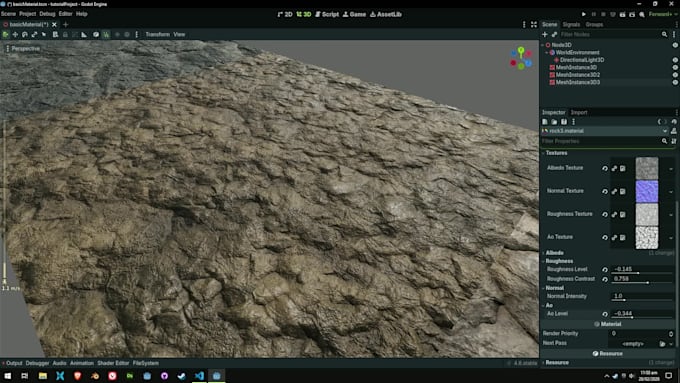Click the lock selected node icon
The height and width of the screenshot is (383, 680).
coord(65,34)
